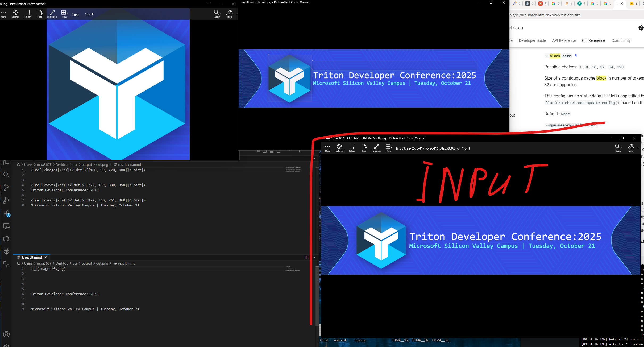The height and width of the screenshot is (347, 644).
Task: Click the VS Code Search icon
Action: pos(6,175)
